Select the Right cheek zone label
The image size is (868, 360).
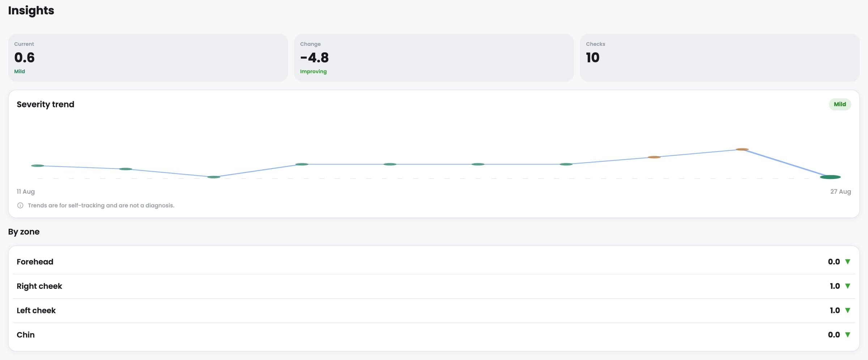[39, 286]
